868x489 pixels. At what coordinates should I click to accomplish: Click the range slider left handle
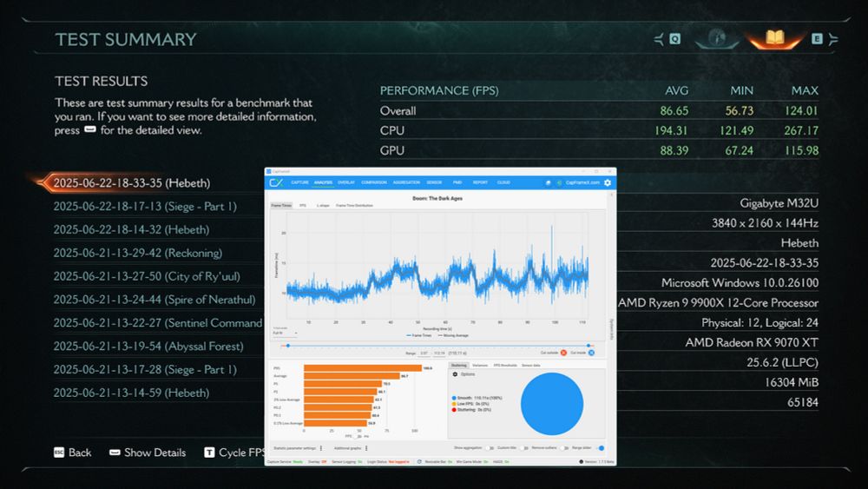(x=288, y=346)
